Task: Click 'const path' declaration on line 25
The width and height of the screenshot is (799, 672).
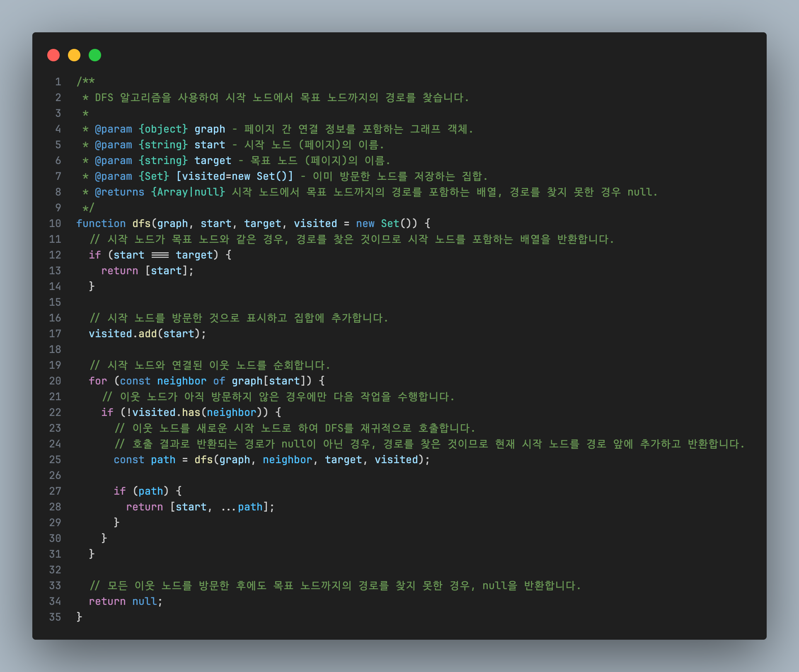Action: (144, 460)
